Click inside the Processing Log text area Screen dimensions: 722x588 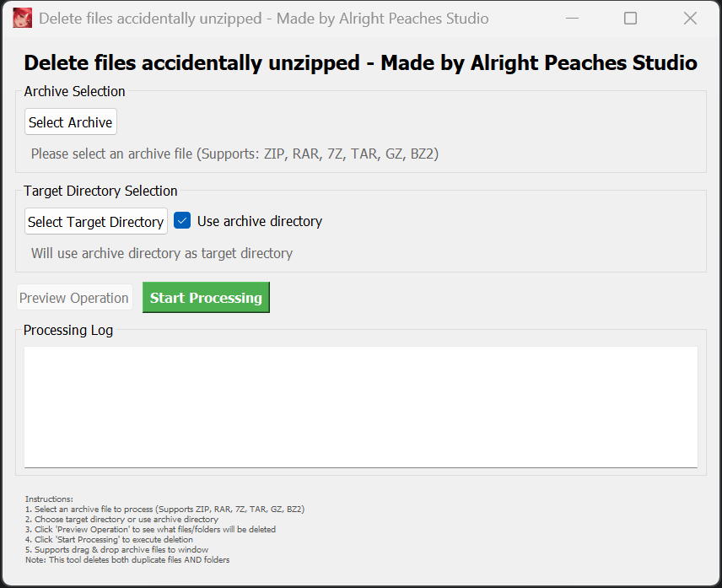pyautogui.click(x=360, y=406)
